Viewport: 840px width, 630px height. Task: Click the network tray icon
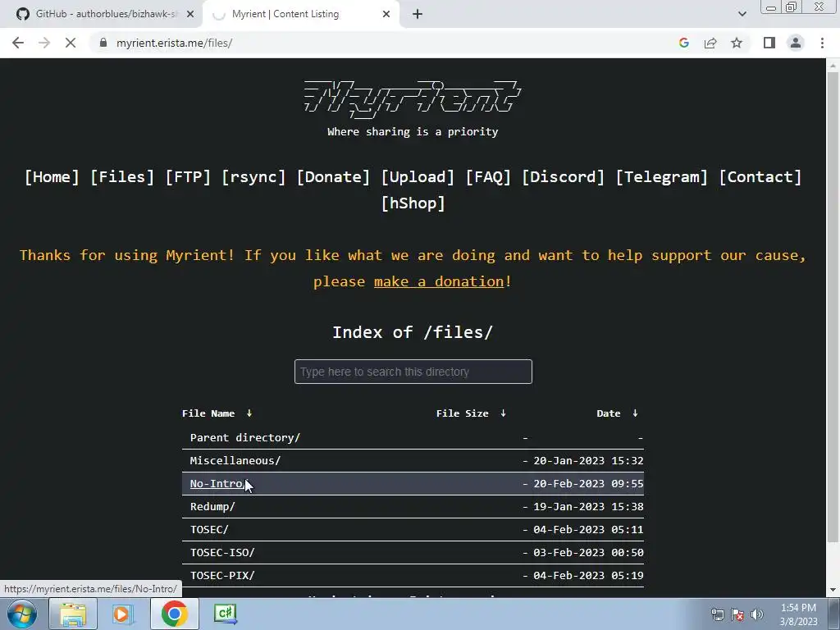(717, 614)
